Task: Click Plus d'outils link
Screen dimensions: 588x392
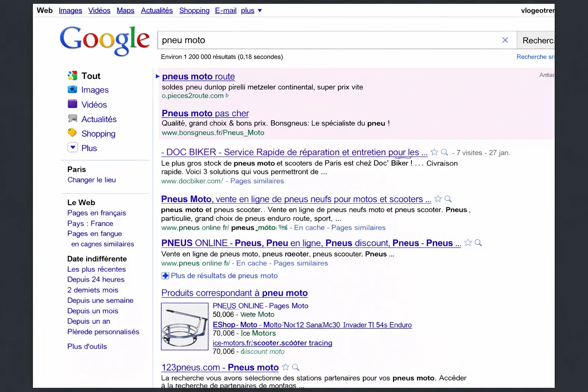Action: (87, 346)
